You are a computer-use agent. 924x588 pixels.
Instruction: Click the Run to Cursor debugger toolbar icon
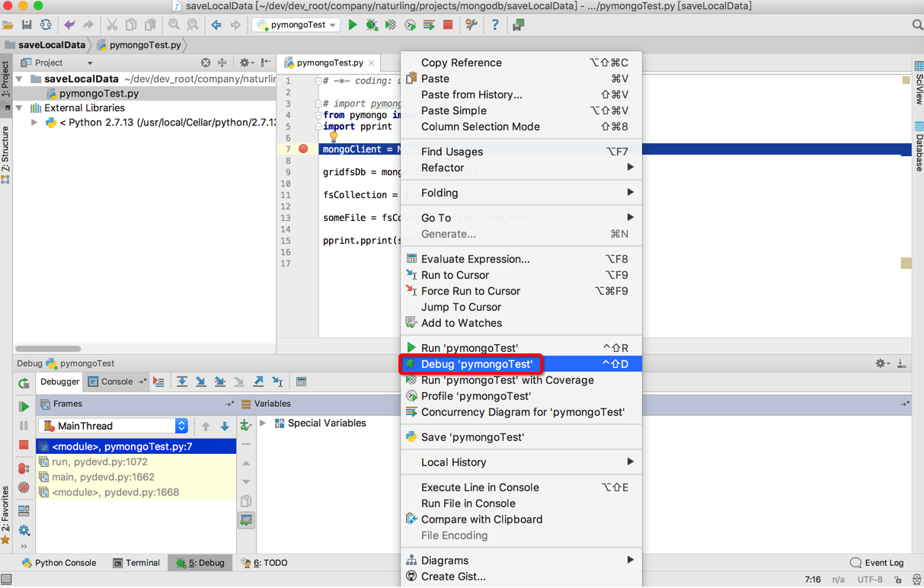point(277,382)
